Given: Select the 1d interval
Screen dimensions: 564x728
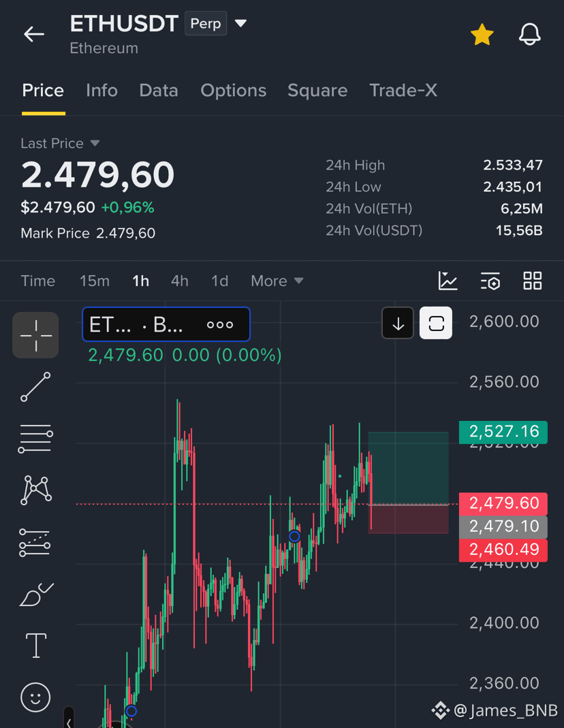Looking at the screenshot, I should click(x=219, y=281).
